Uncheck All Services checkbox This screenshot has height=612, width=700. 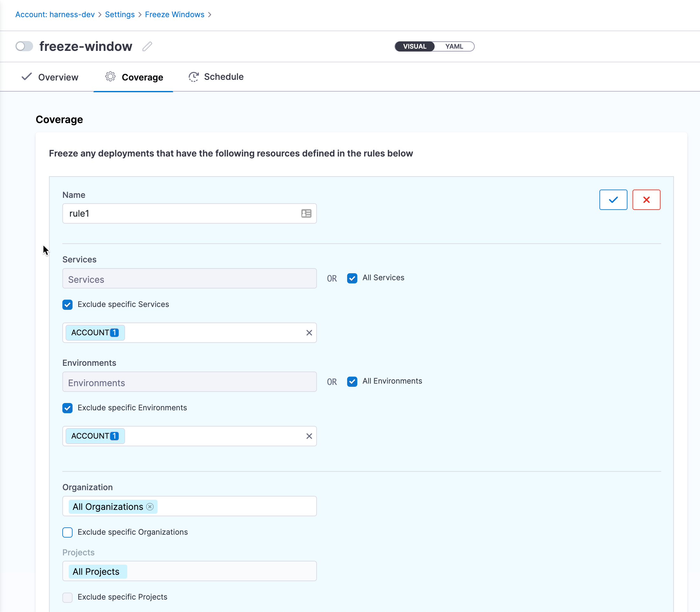coord(352,278)
